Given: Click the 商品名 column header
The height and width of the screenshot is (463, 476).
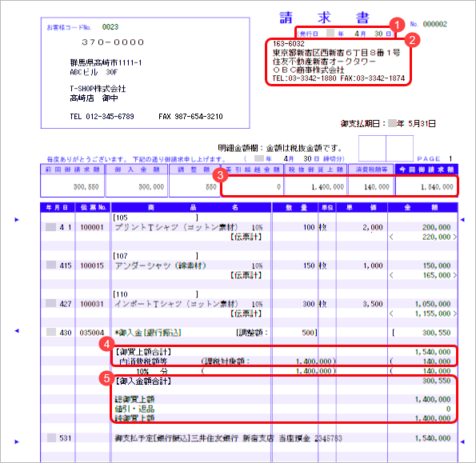Looking at the screenshot, I should pos(191,208).
